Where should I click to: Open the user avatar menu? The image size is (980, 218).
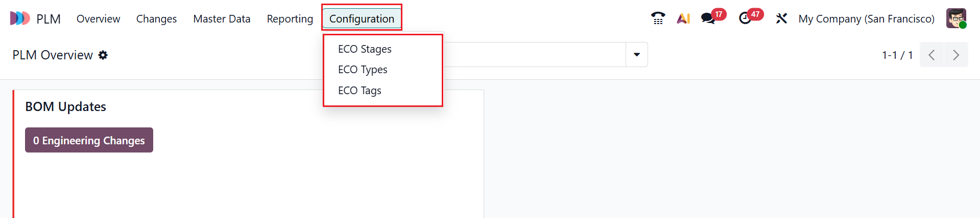956,18
